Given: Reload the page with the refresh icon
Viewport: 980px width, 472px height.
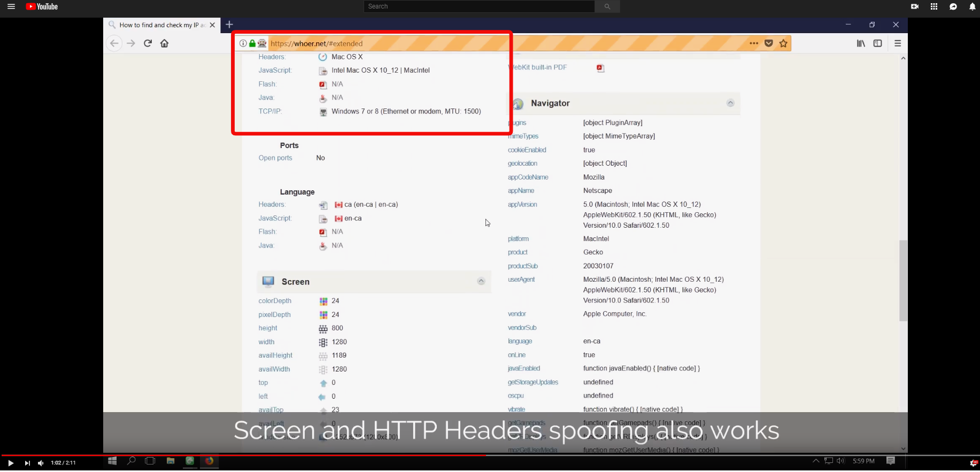Looking at the screenshot, I should click(x=148, y=43).
